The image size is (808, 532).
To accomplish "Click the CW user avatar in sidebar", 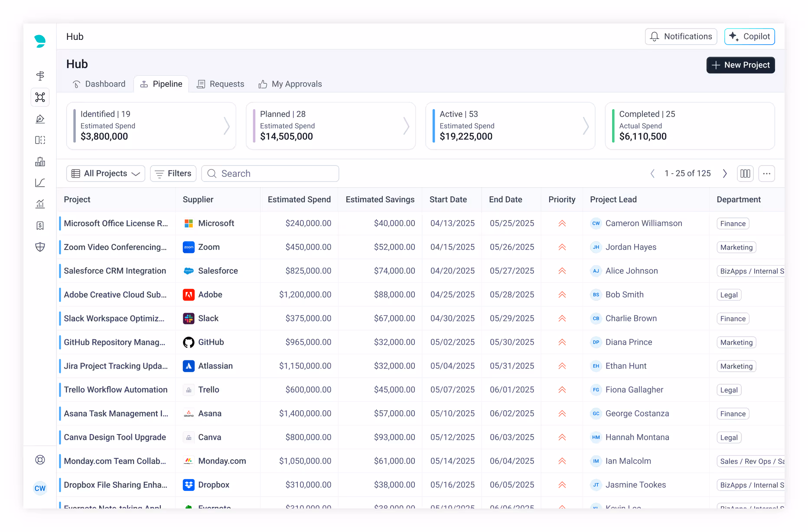I will (40, 488).
